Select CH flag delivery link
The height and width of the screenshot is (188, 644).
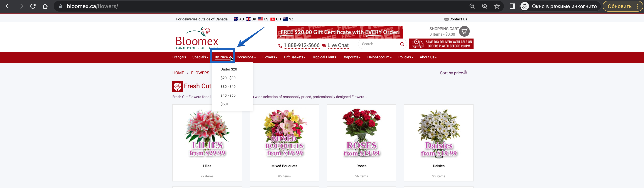(x=275, y=19)
